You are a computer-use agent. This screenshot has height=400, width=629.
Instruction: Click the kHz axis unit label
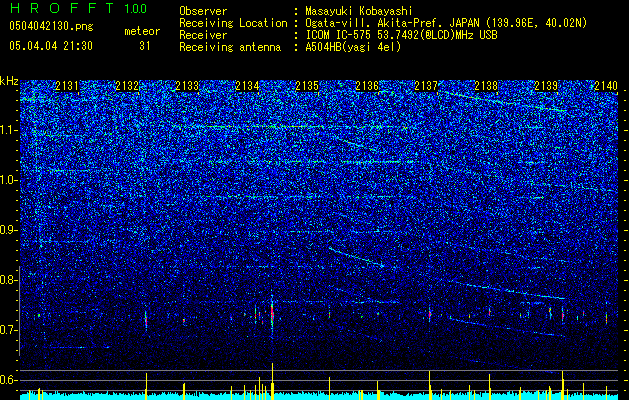9,81
